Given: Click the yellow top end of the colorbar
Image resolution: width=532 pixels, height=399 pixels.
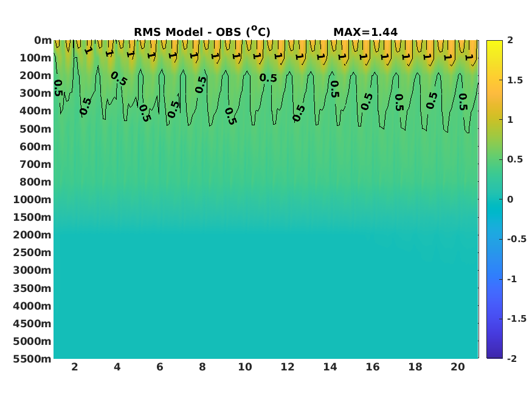Looking at the screenshot, I should (x=494, y=44).
